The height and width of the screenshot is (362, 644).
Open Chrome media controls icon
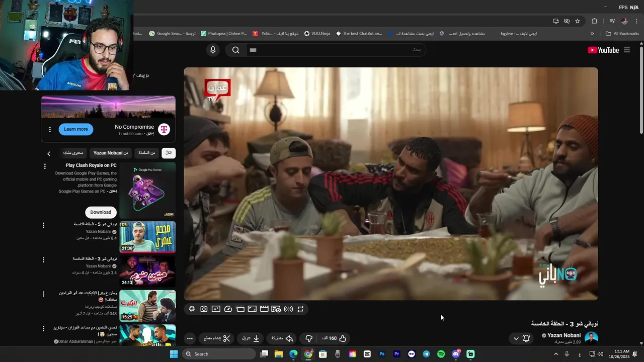point(612,21)
